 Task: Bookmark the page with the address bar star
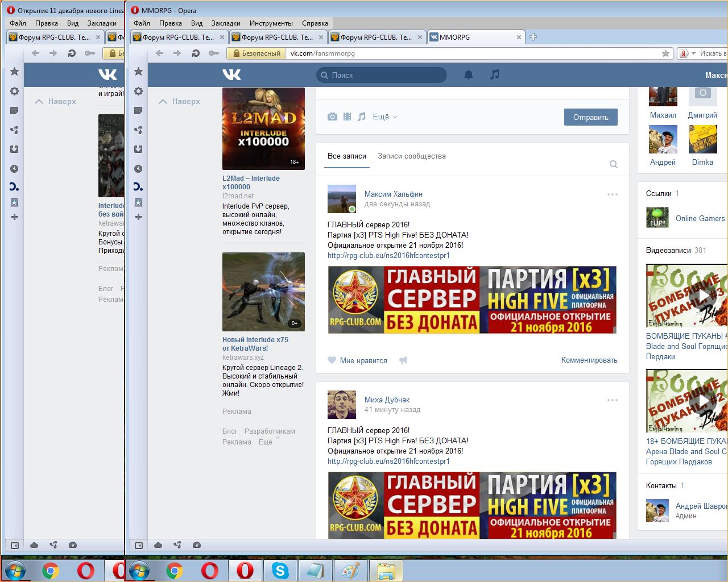pyautogui.click(x=665, y=53)
